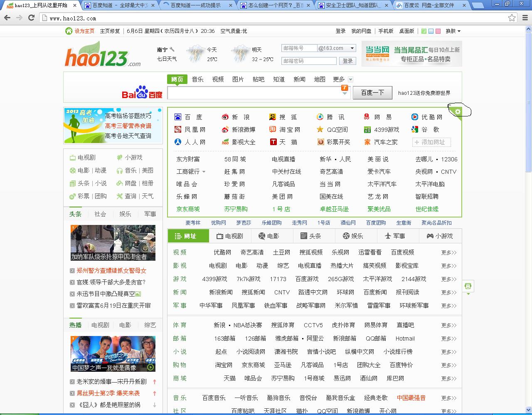The width and height of the screenshot is (532, 415).
Task: Click today's weather storm icon
Action: coord(195,54)
